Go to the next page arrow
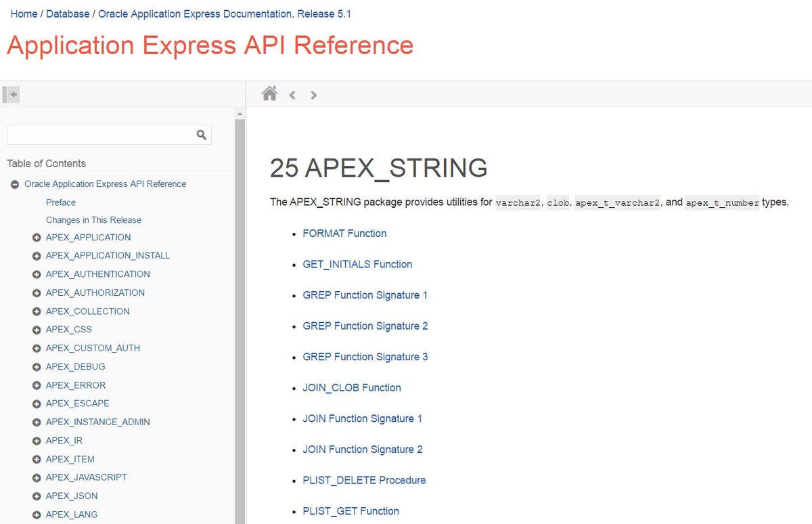Image resolution: width=812 pixels, height=524 pixels. pos(313,95)
